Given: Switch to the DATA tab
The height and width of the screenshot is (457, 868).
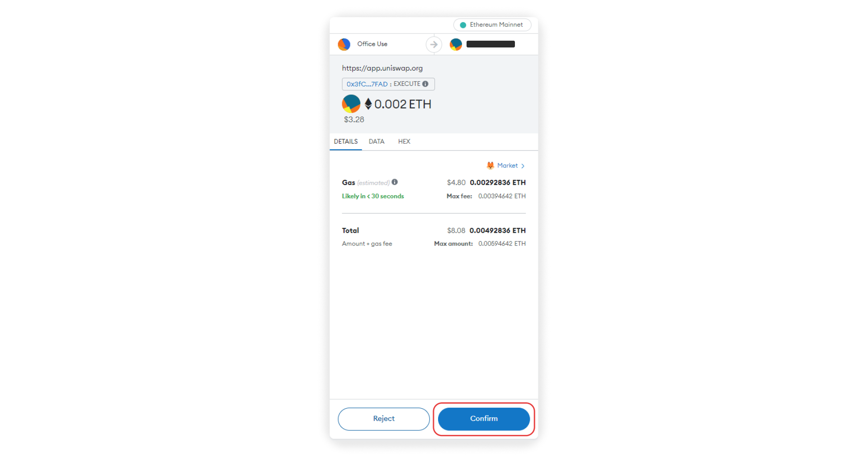Looking at the screenshot, I should (377, 141).
